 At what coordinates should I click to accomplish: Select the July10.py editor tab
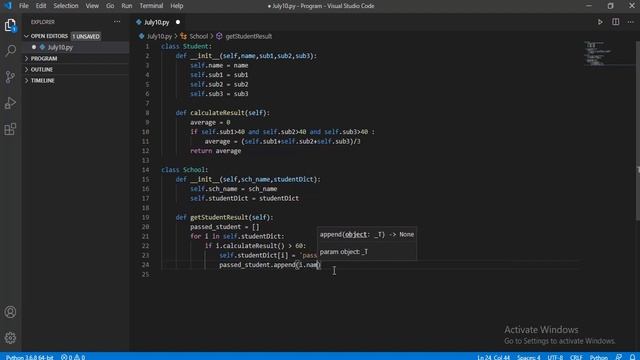(158, 22)
